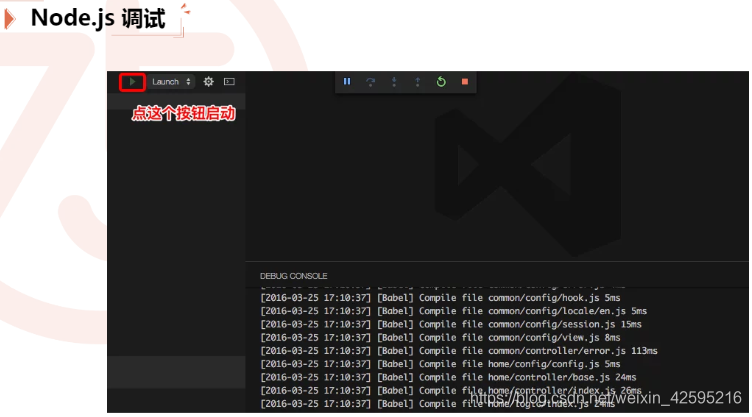
Task: Click the Step Out debug icon
Action: coord(418,82)
